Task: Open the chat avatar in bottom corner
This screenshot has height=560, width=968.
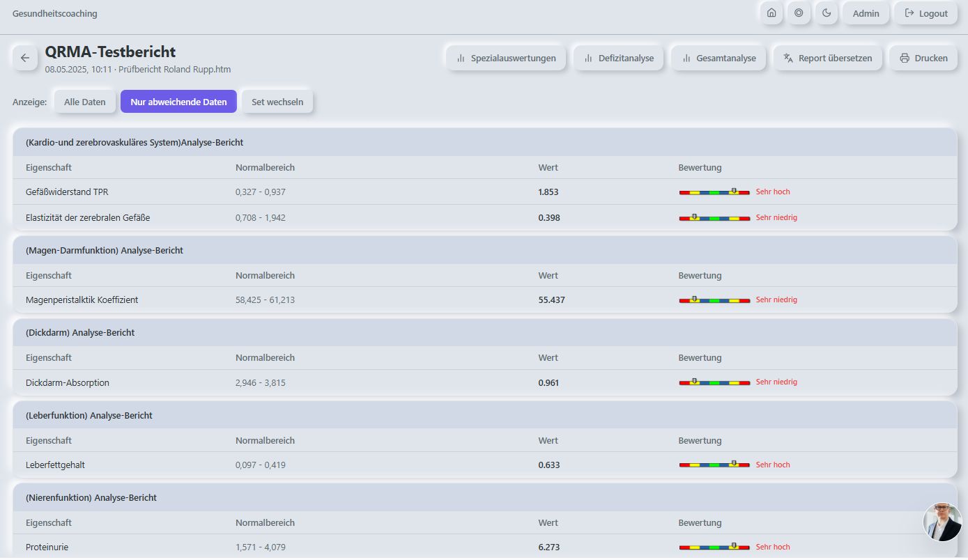Action: (x=942, y=522)
